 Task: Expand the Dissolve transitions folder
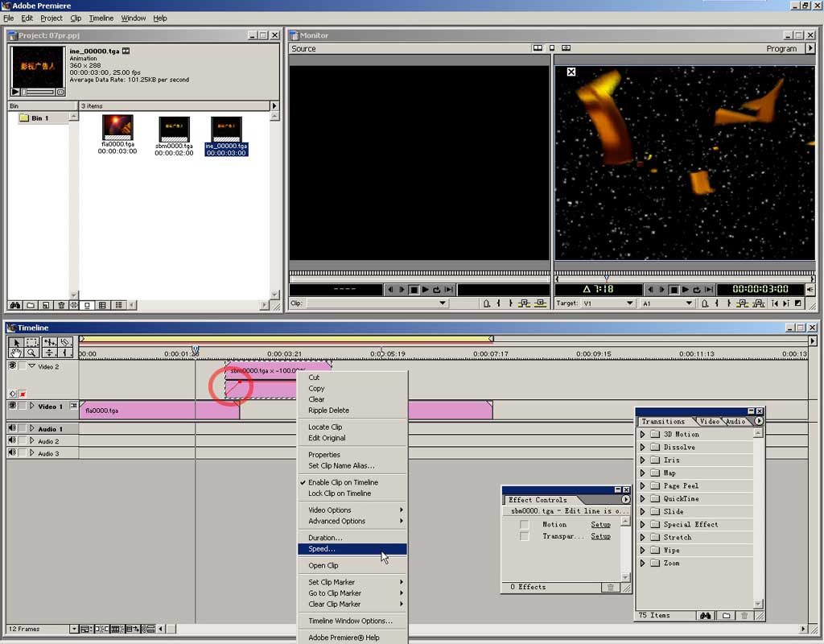pyautogui.click(x=643, y=447)
